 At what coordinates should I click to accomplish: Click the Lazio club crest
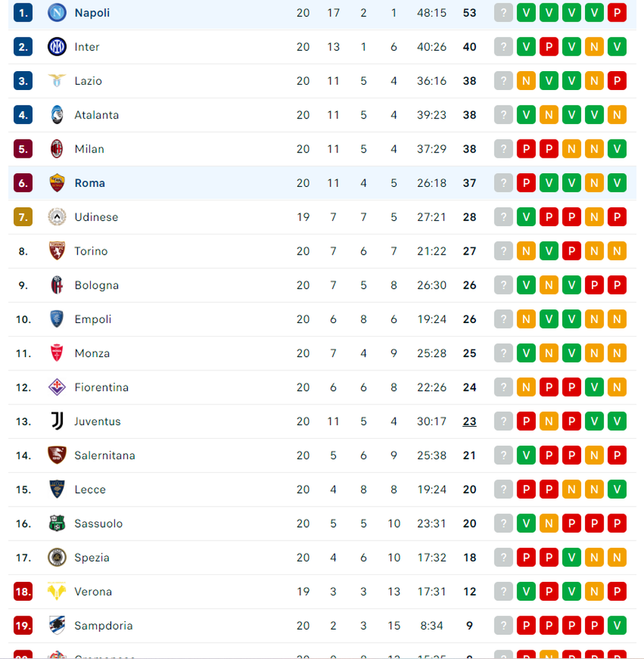pyautogui.click(x=57, y=81)
